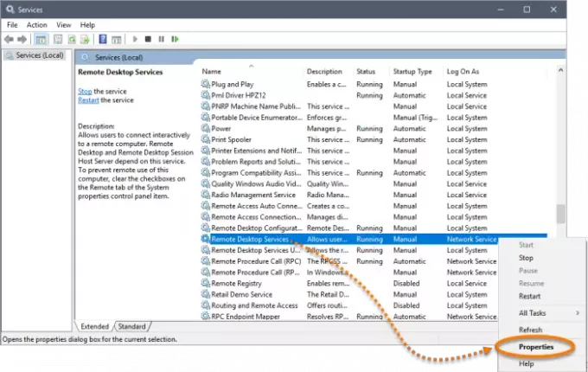588x372 pixels.
Task: Choose Help in the context menu
Action: click(x=526, y=363)
